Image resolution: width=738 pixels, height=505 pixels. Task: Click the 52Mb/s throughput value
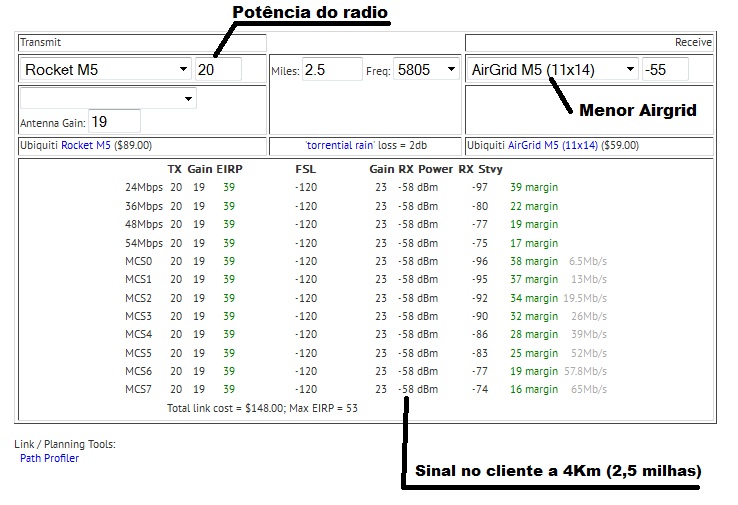[589, 353]
